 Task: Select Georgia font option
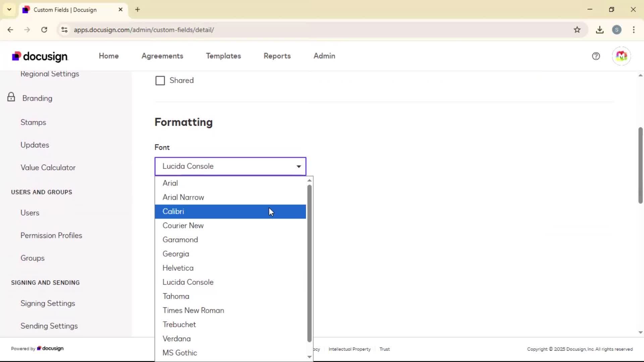[230, 254]
